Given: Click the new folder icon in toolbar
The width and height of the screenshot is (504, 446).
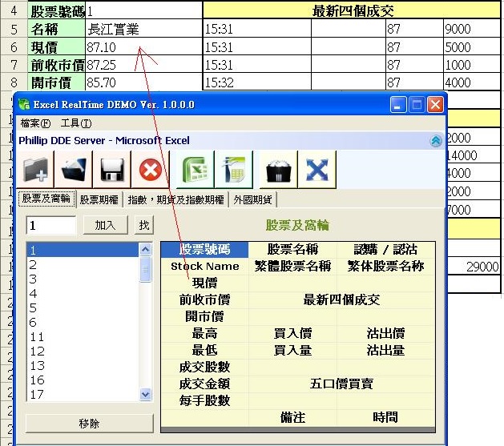Looking at the screenshot, I should 37,170.
